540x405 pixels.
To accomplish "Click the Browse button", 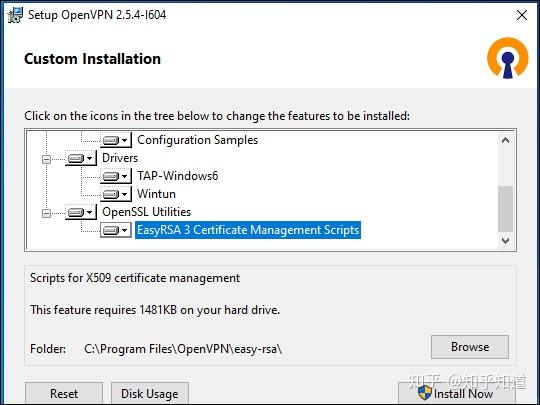I will click(470, 347).
